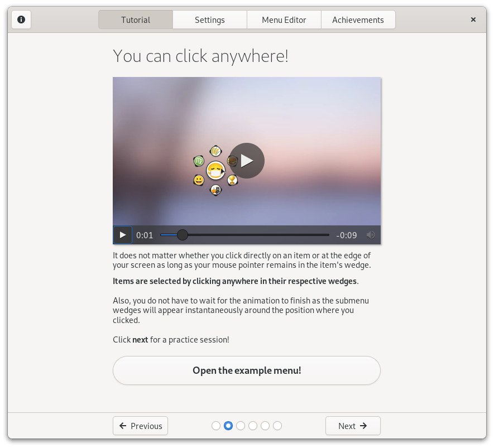Jump to the last tutorial page dot
This screenshot has width=494, height=448.
click(x=277, y=426)
